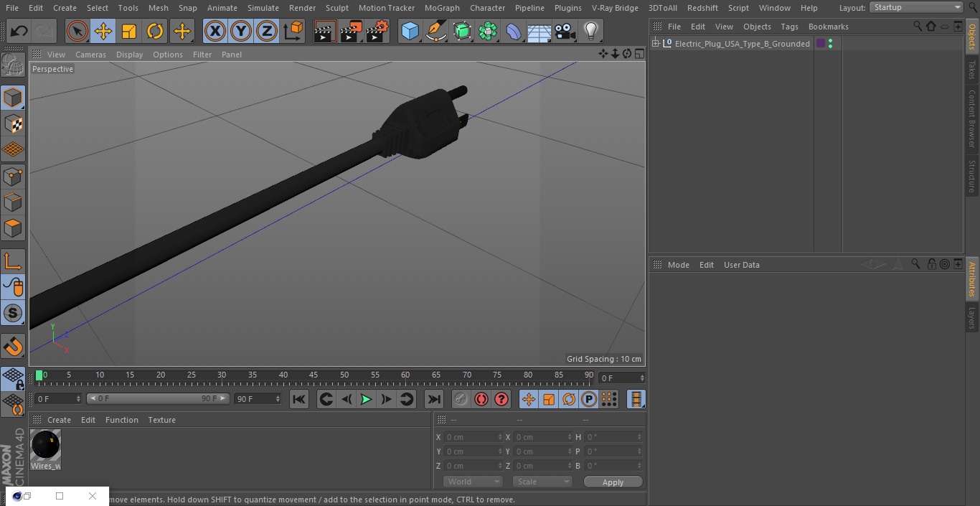This screenshot has width=980, height=506.
Task: Click the timeline range slider bar
Action: pos(158,398)
